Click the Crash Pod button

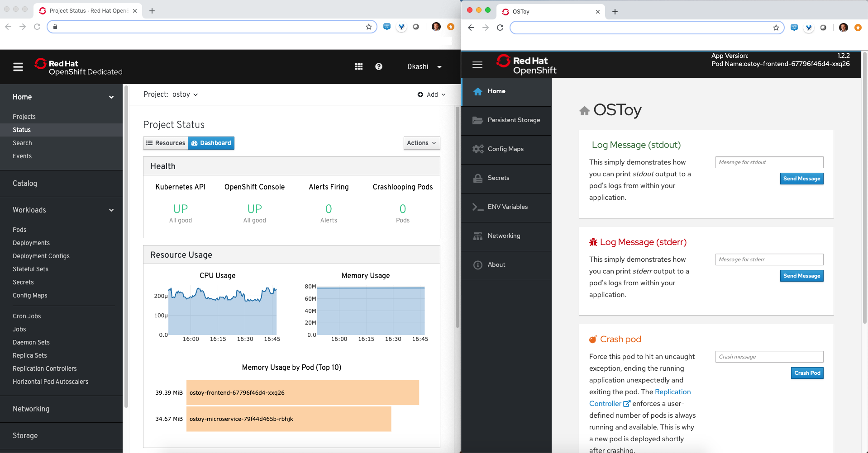[807, 373]
